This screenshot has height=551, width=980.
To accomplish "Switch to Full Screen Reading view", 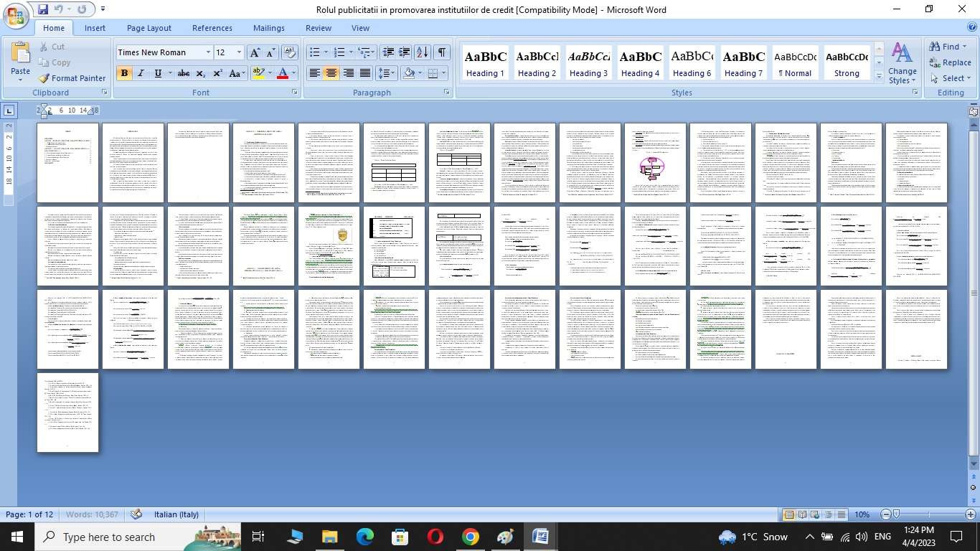I will (x=803, y=514).
